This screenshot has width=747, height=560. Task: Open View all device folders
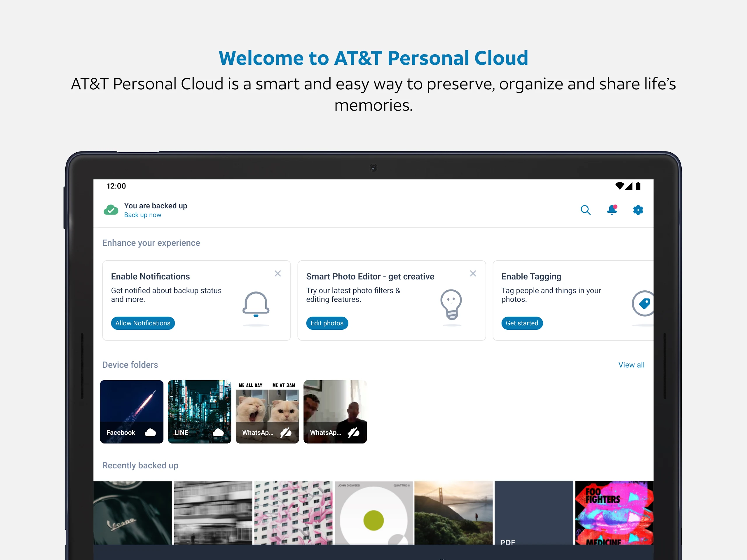point(631,365)
